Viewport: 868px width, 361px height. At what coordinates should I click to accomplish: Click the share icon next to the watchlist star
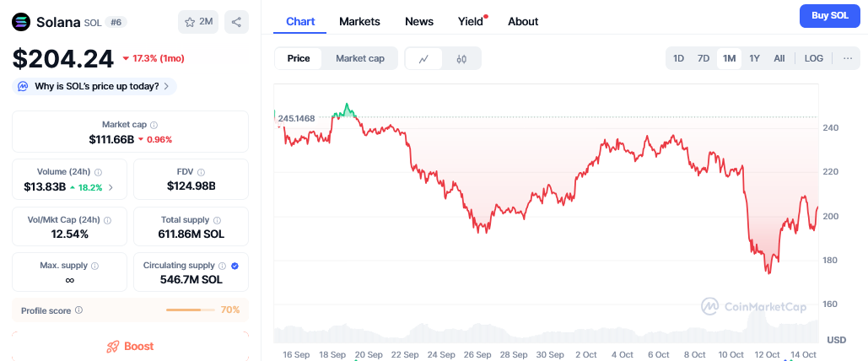point(236,22)
